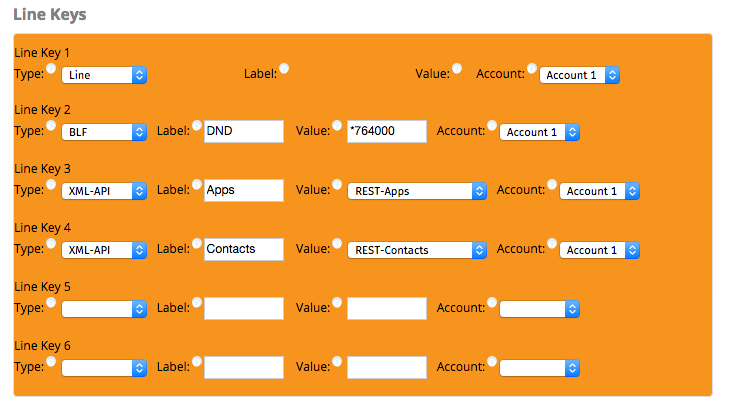This screenshot has height=405, width=729.
Task: Click the Contacts label field
Action: (244, 250)
